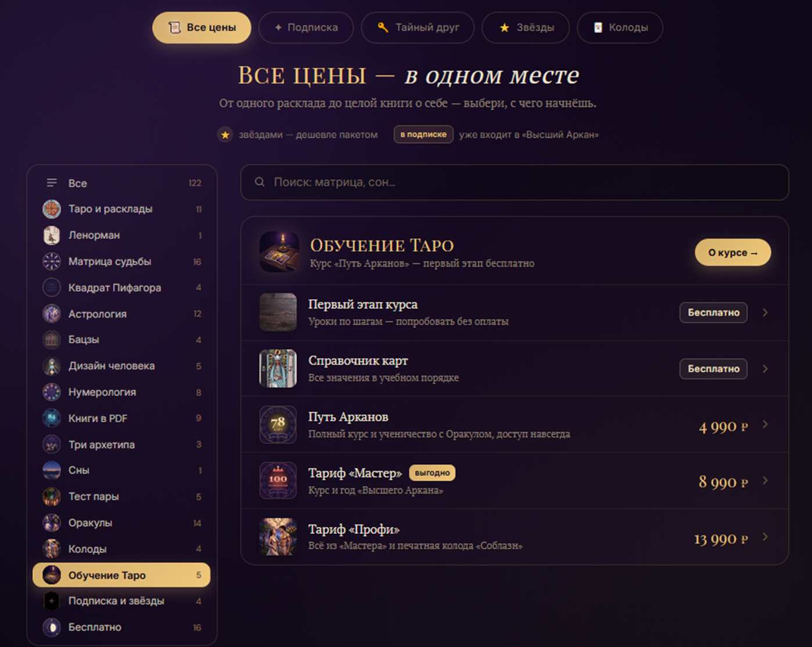Click the Три архетипа category icon
Viewport: 812px width, 647px height.
pos(52,444)
